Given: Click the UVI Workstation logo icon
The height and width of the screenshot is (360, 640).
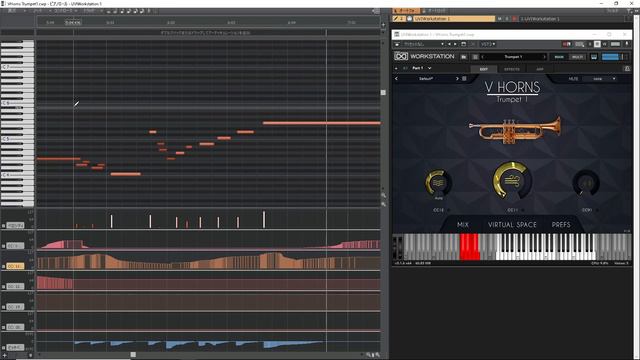Looking at the screenshot, I should [x=401, y=56].
